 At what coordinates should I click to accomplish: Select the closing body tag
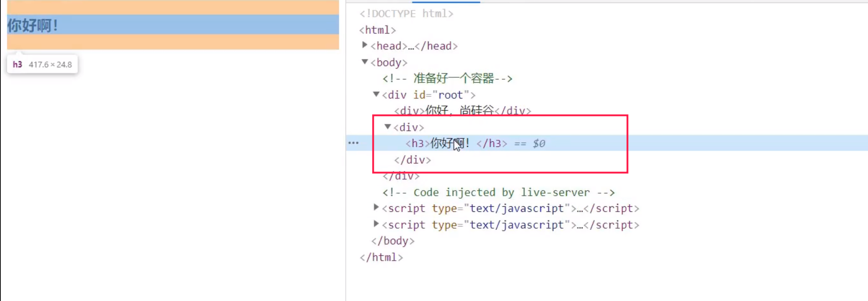point(393,241)
